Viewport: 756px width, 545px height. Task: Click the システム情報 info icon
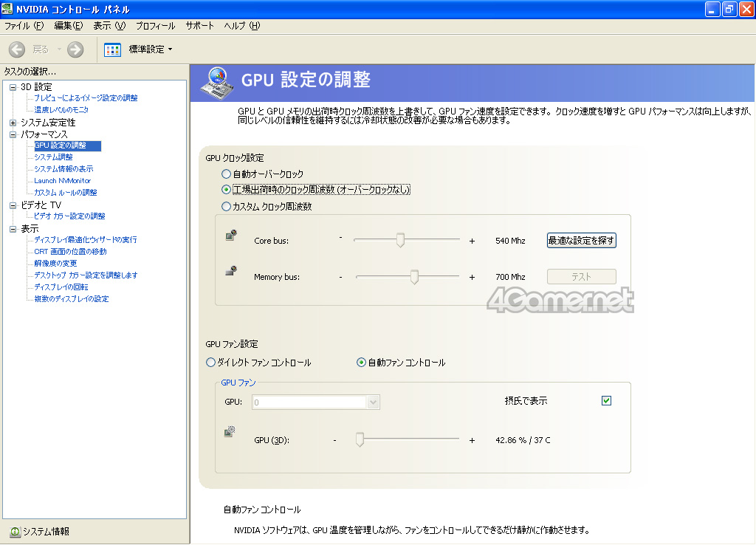click(x=15, y=532)
